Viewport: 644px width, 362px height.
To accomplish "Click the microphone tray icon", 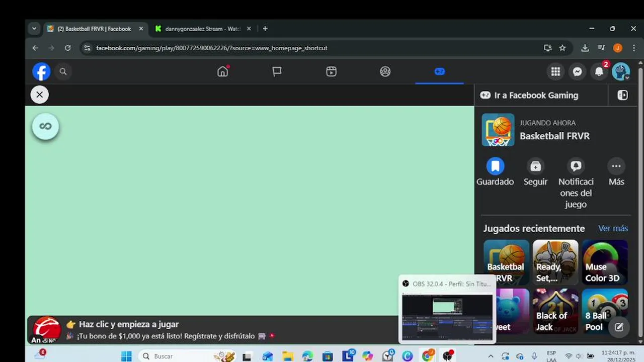I will pos(534,356).
